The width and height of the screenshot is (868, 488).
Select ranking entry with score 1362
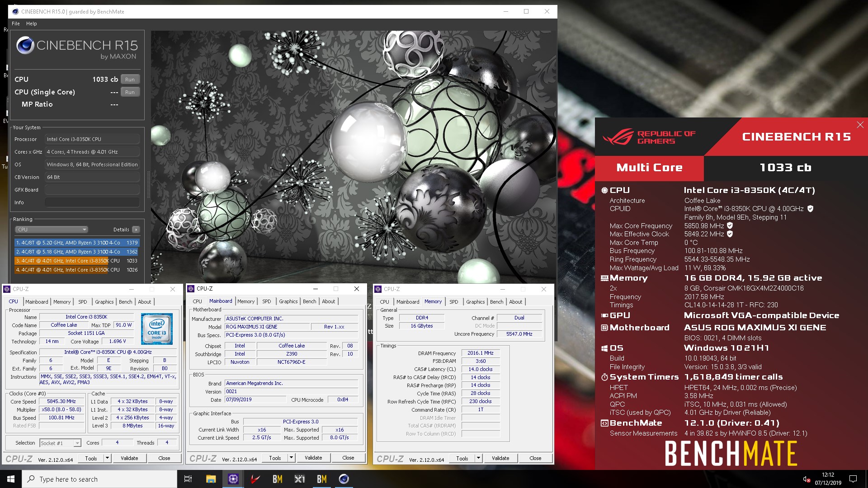coord(77,252)
